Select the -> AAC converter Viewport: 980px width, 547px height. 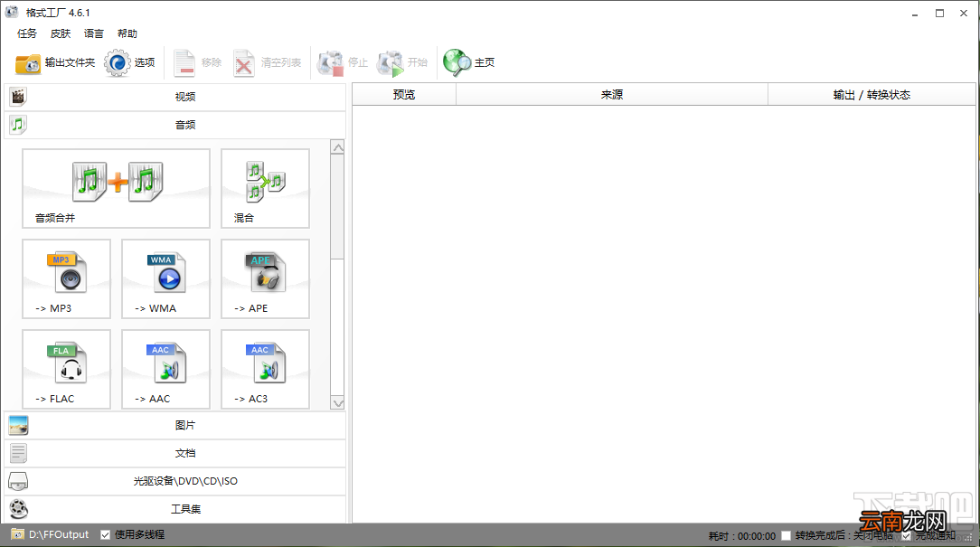point(165,370)
